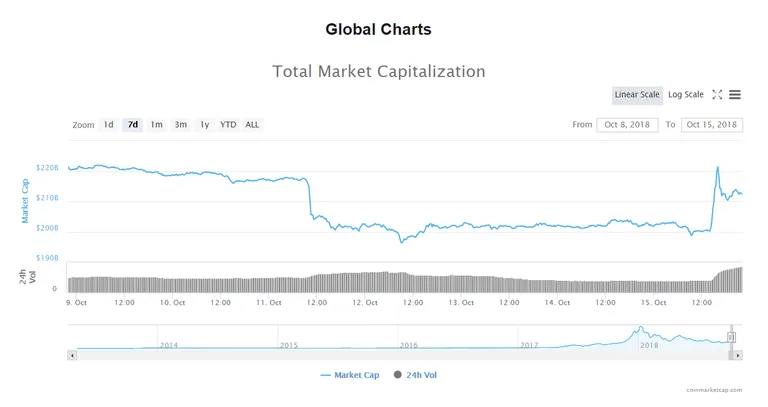This screenshot has width=768, height=407.
Task: Show ALL time zoom range
Action: point(252,125)
